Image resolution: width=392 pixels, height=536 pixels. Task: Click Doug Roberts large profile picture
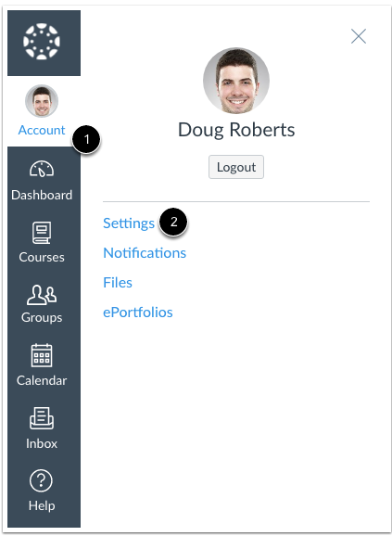tap(236, 81)
